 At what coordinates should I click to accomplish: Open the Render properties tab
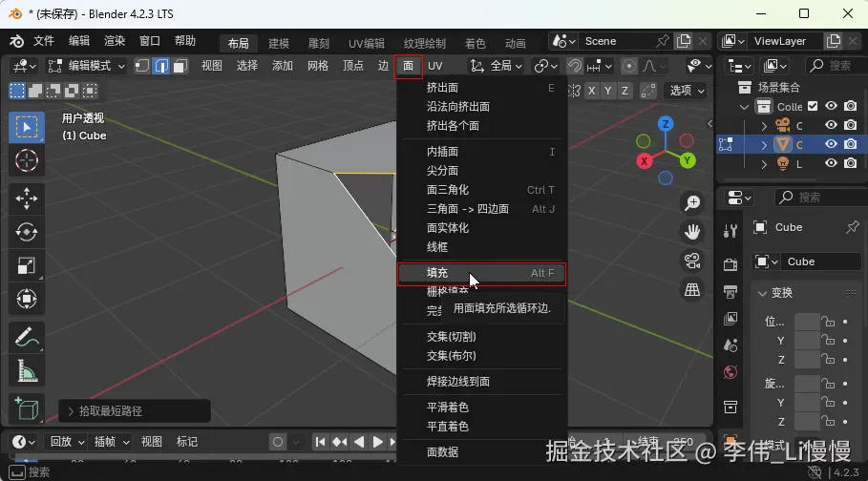730,264
